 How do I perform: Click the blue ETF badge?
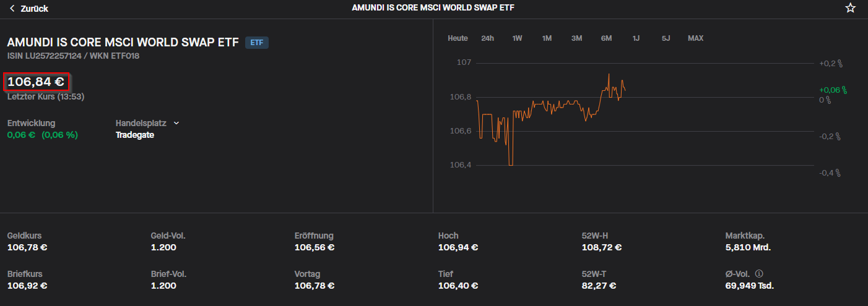257,43
